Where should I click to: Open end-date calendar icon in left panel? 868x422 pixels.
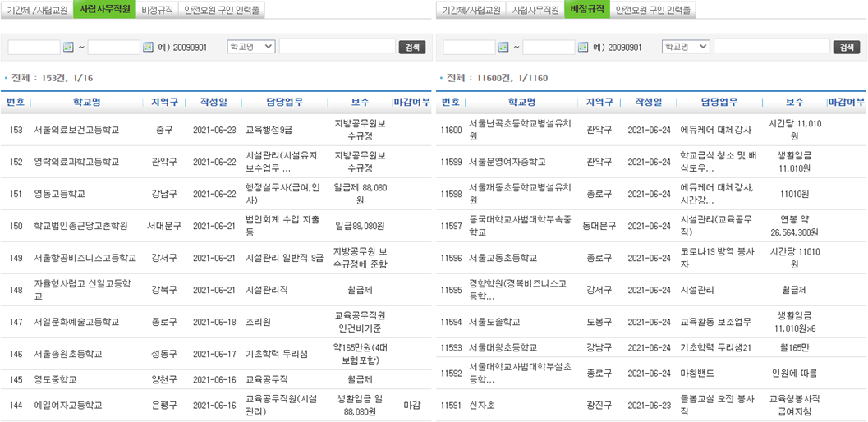coord(149,47)
